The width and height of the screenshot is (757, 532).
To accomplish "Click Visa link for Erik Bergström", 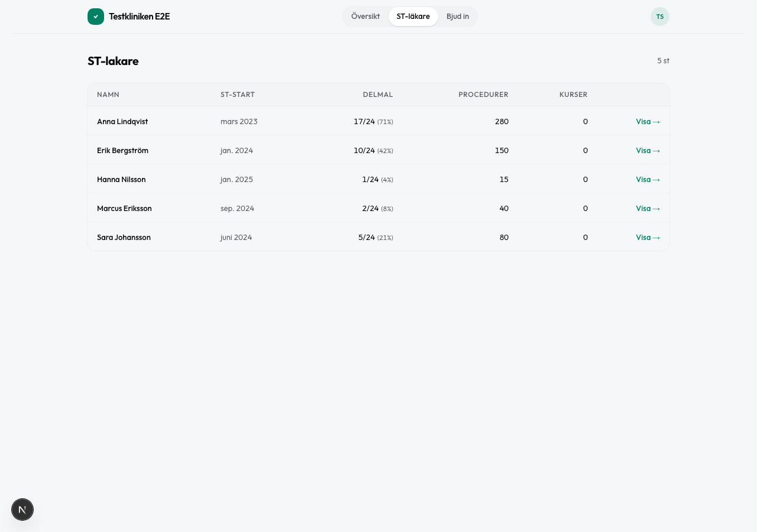I will point(648,151).
